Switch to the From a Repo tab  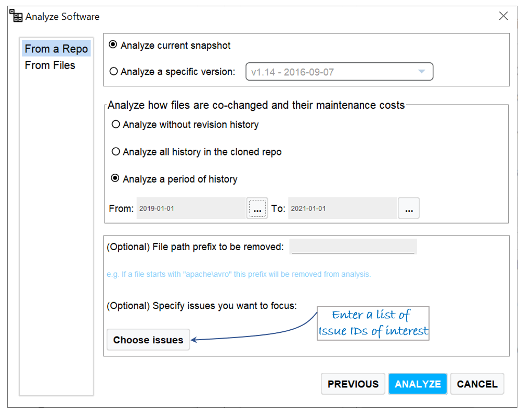pyautogui.click(x=57, y=49)
